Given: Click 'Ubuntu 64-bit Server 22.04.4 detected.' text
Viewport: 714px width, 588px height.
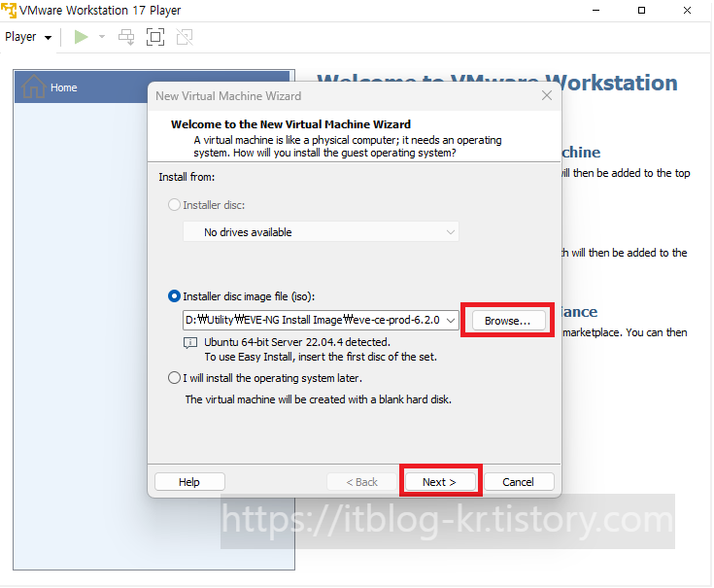Looking at the screenshot, I should coord(297,342).
